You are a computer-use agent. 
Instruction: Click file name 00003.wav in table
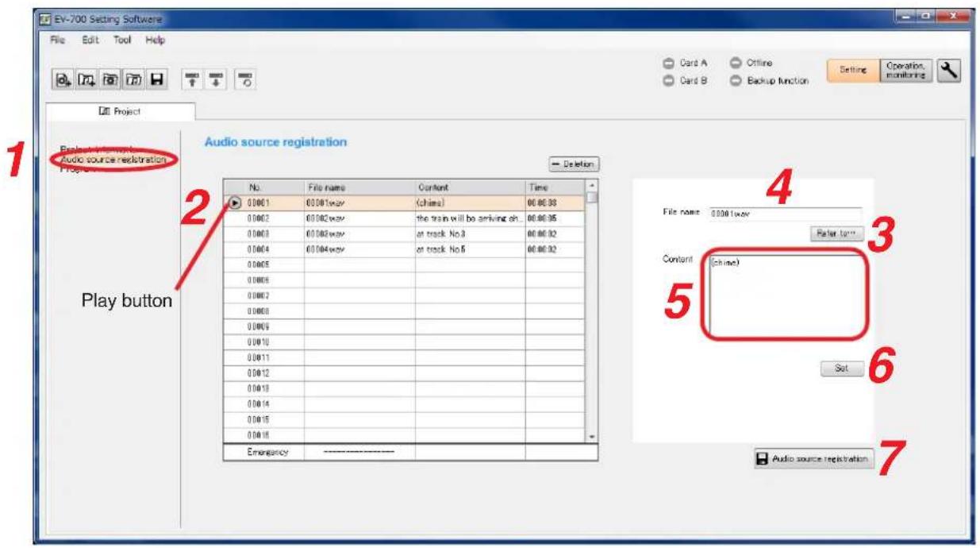[359, 233]
